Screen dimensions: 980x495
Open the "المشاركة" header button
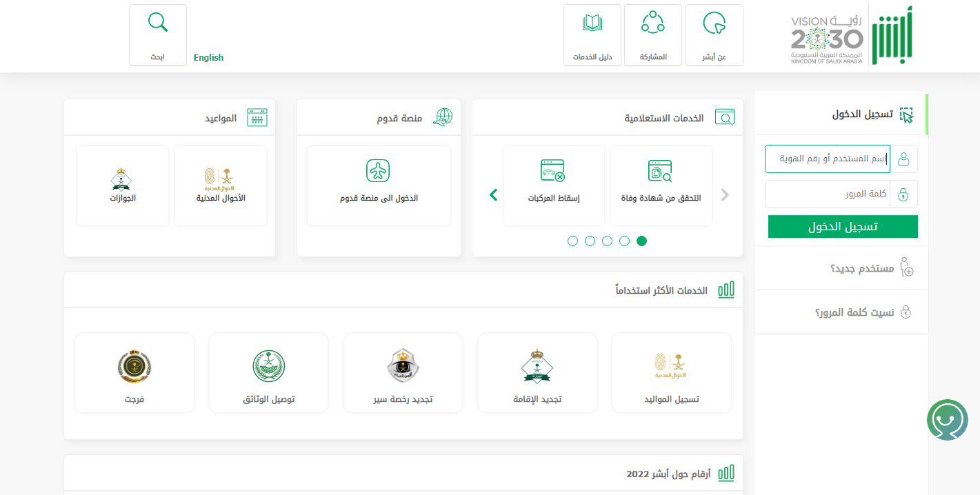point(653,35)
